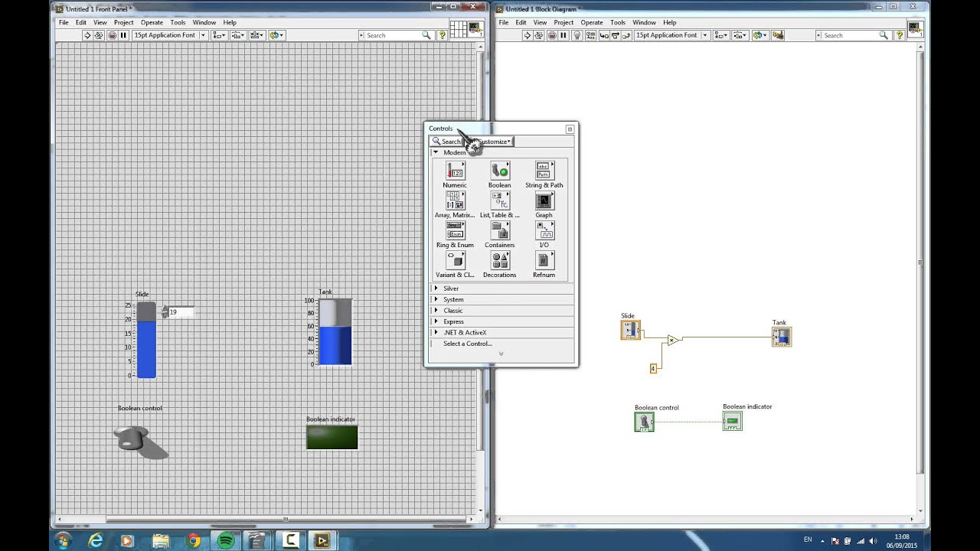Screen dimensions: 980x551
Task: Open Block Diagram Reorder dropdown
Action: click(759, 35)
